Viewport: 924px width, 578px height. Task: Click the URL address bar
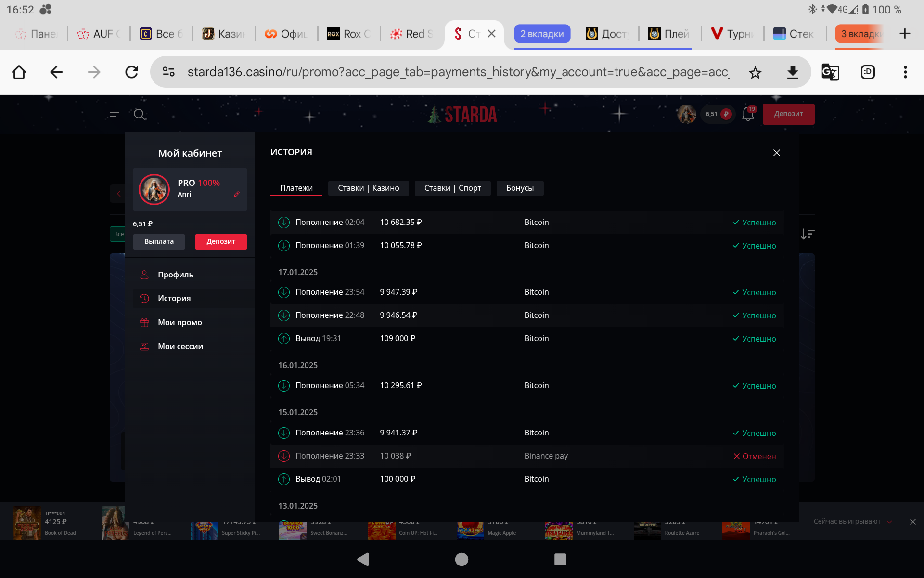[x=457, y=72]
